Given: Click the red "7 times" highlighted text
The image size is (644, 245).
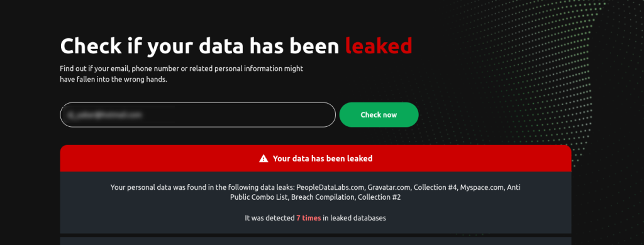Looking at the screenshot, I should pyautogui.click(x=308, y=219).
